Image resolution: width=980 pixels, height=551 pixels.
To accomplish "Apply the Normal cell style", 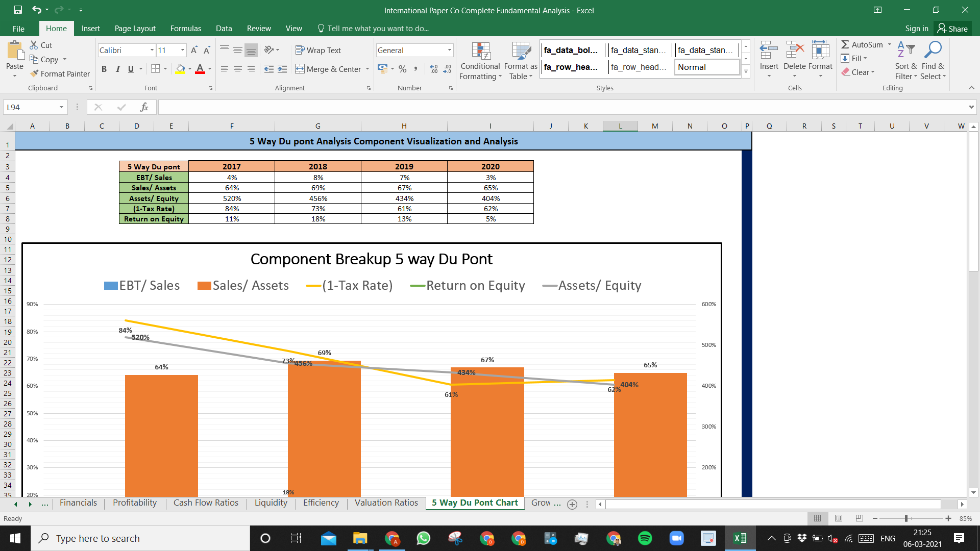I will click(707, 67).
